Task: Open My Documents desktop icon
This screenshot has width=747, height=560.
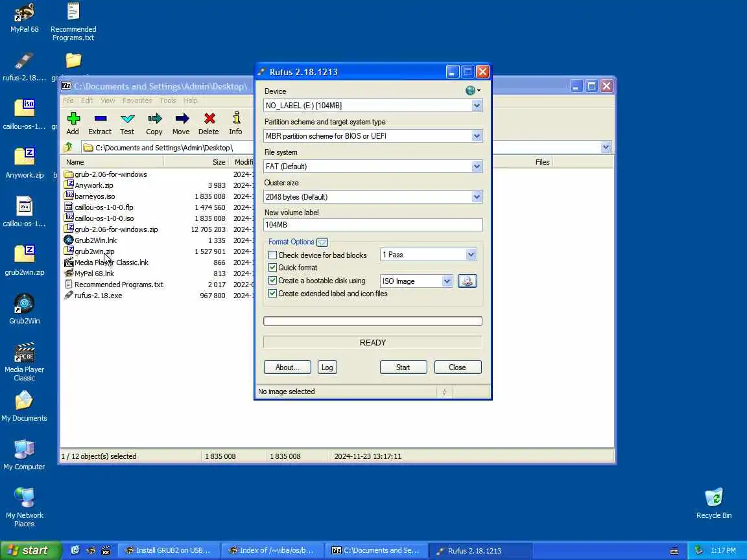Action: tap(24, 406)
